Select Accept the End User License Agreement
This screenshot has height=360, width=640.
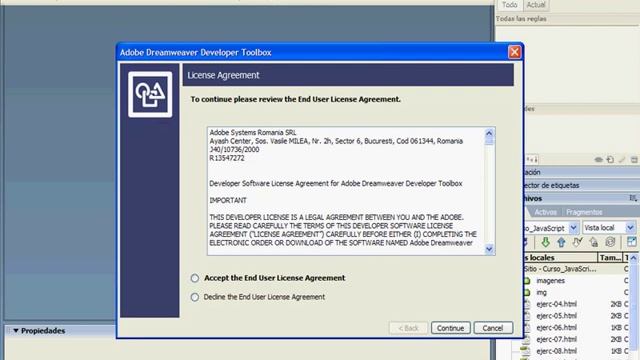click(195, 278)
